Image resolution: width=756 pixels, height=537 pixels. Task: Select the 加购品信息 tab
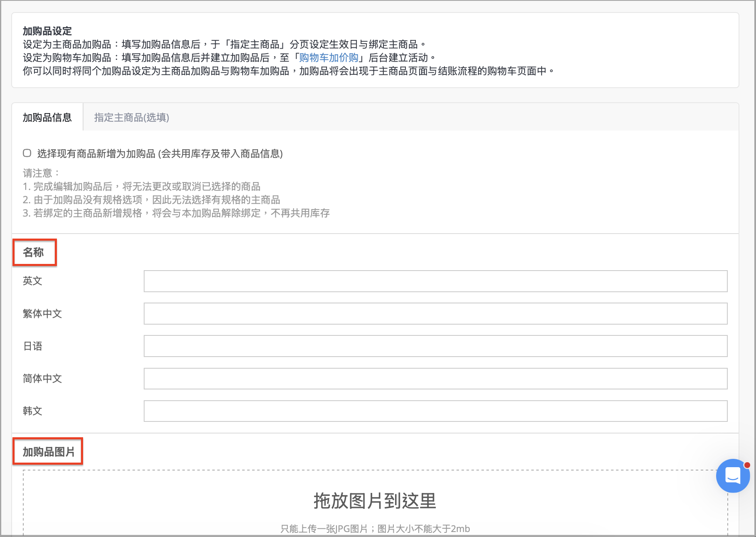point(47,118)
